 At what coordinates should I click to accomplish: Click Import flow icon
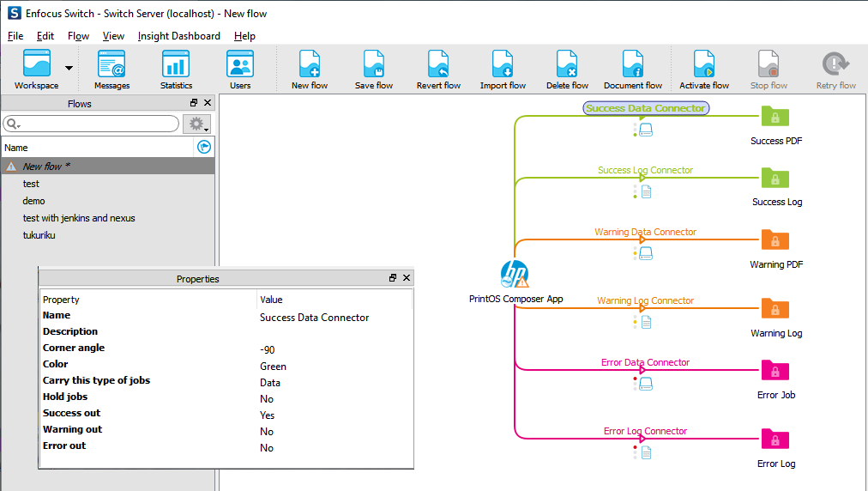503,70
